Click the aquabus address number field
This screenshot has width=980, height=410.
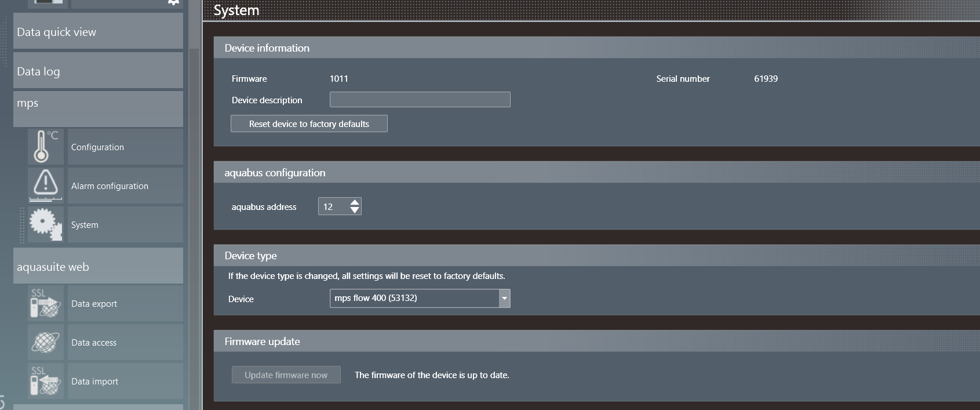click(x=333, y=206)
